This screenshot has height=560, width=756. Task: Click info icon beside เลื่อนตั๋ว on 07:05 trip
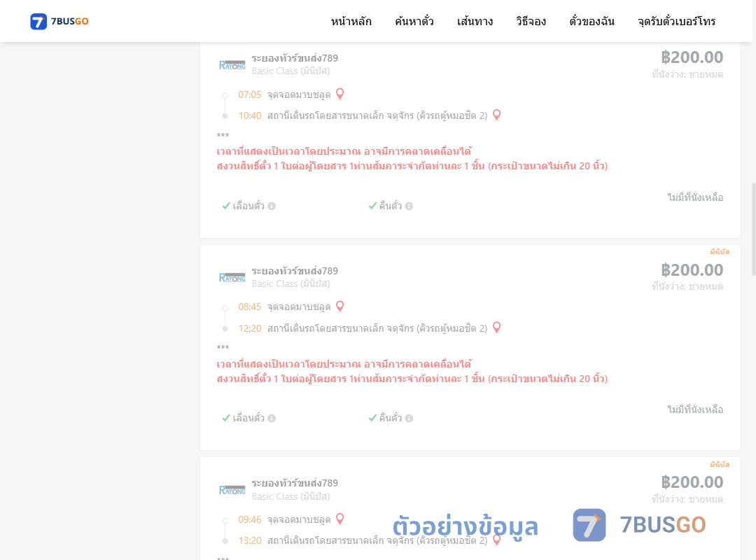[272, 206]
